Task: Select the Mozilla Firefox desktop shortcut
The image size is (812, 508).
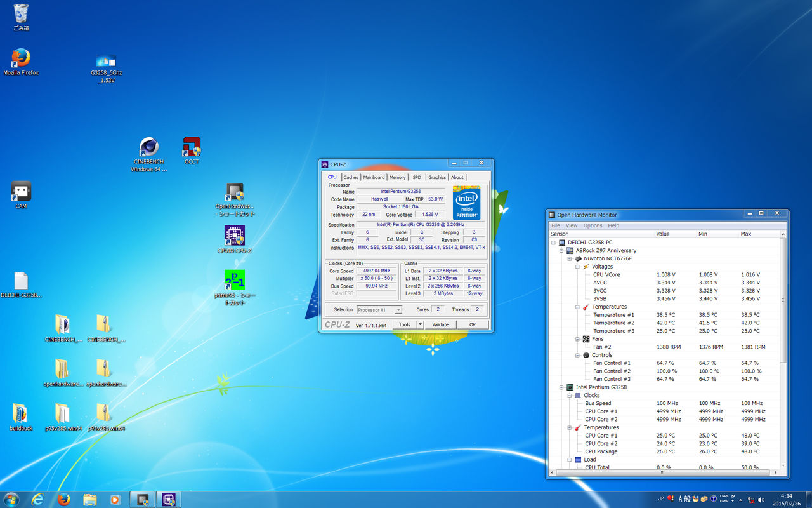Action: (x=21, y=62)
